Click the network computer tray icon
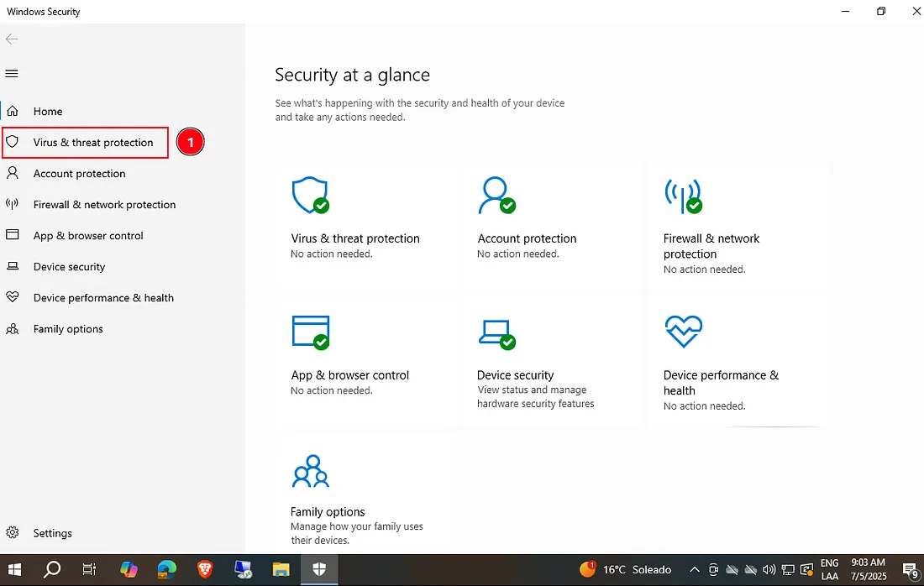The height and width of the screenshot is (586, 924). 787,569
